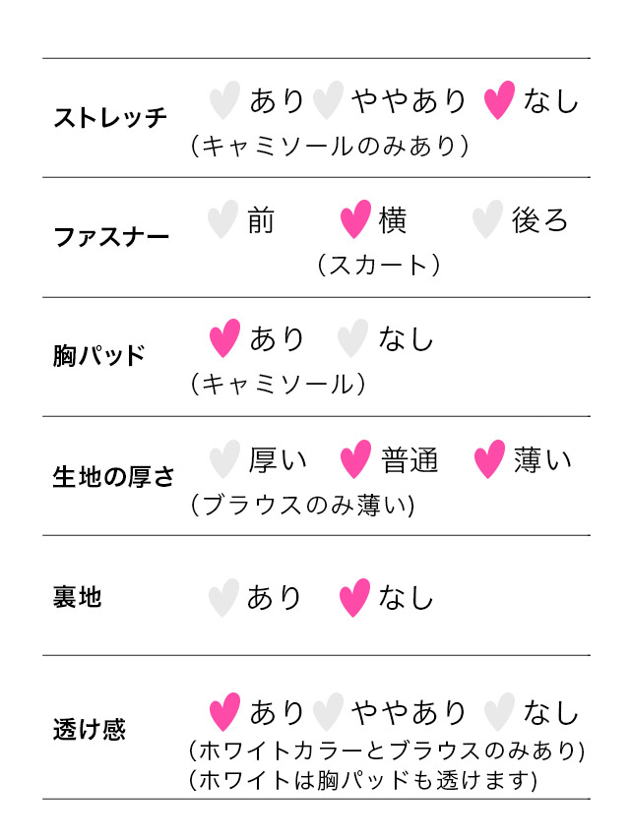Screen dimensions: 630x840
Task: Click the pink heart beside ストレッチ なし
Action: point(499,100)
